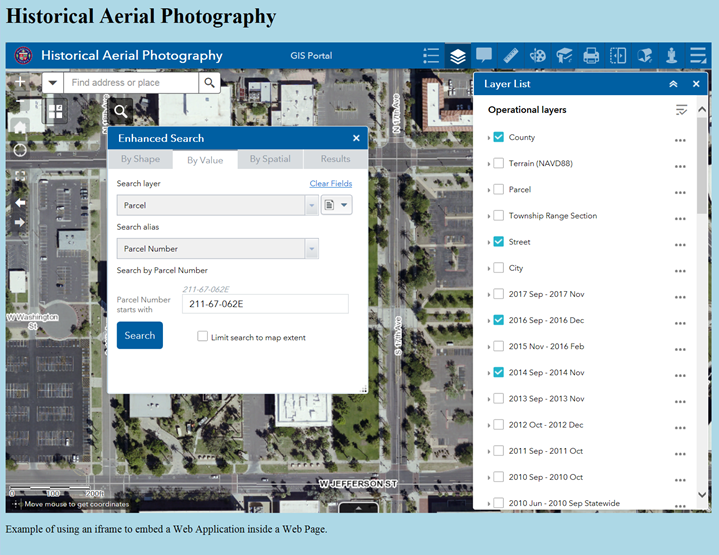
Task: Expand the Street layer tree arrow
Action: click(488, 242)
